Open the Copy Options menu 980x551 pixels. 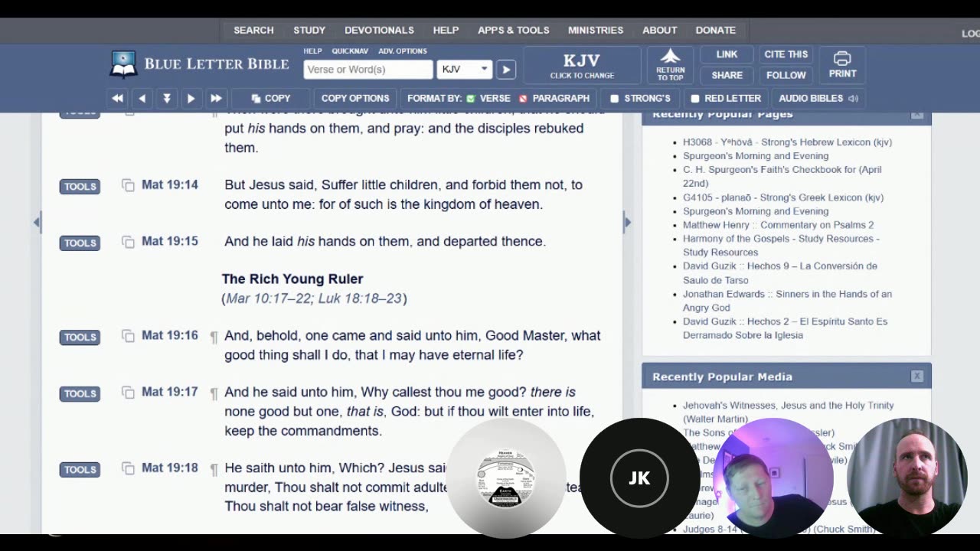tap(355, 98)
